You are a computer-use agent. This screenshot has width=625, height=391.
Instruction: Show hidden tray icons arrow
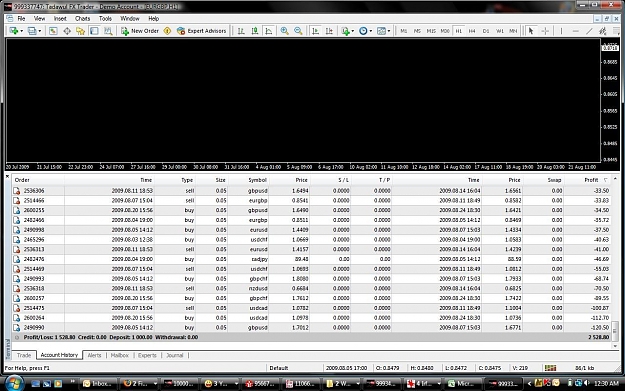coord(529,383)
